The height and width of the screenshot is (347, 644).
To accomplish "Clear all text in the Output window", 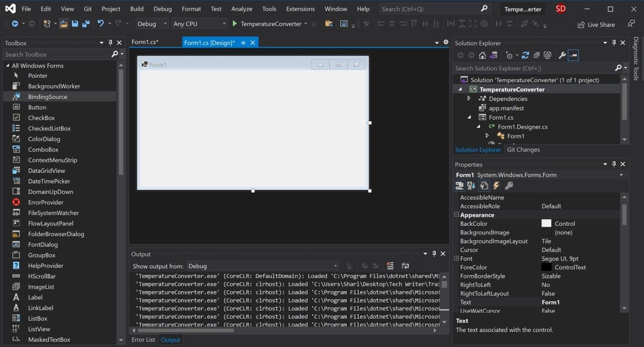I will [390, 266].
